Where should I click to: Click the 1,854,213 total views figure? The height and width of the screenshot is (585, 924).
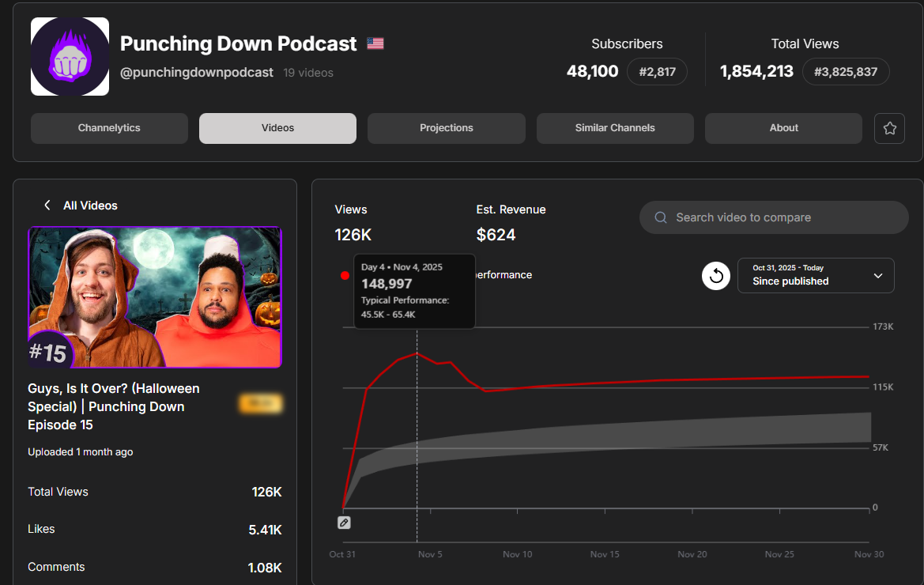tap(756, 71)
